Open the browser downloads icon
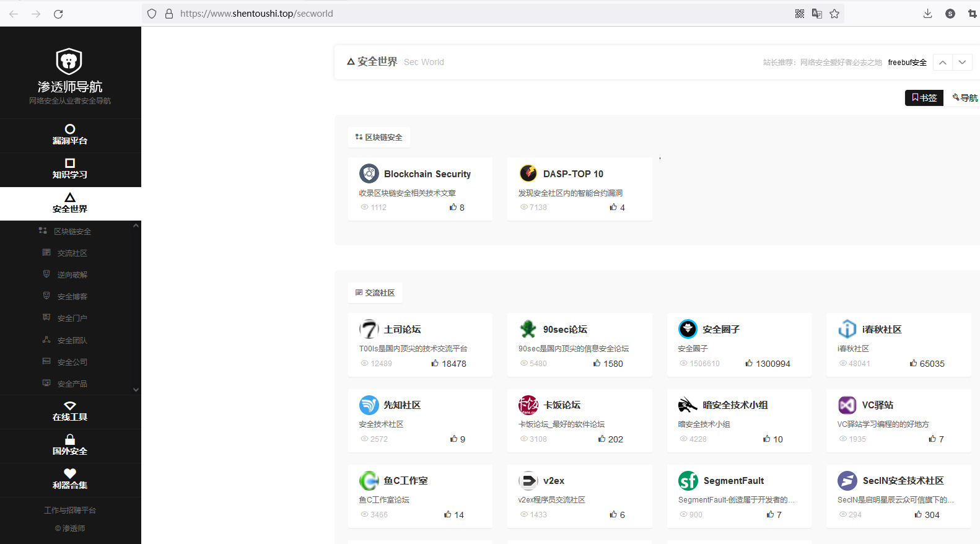Viewport: 980px width, 544px height. pos(927,14)
